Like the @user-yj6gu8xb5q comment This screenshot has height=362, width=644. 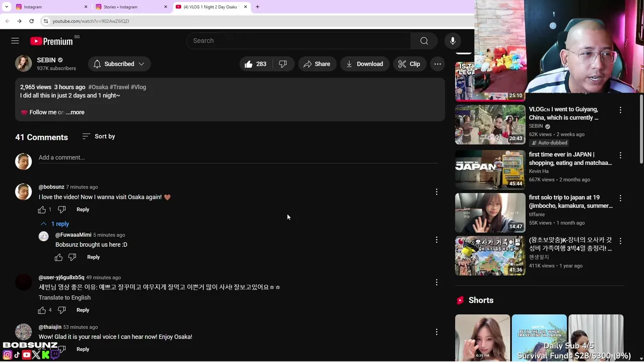tap(42, 310)
